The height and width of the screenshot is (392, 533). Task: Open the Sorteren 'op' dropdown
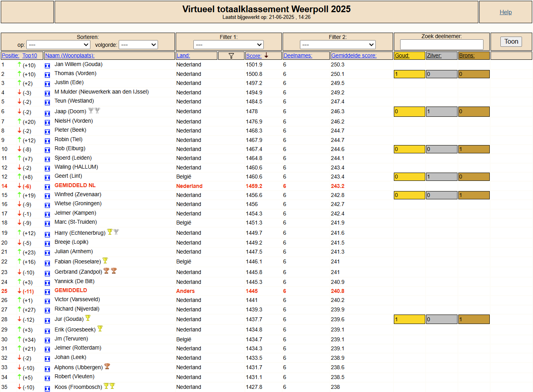tap(58, 45)
